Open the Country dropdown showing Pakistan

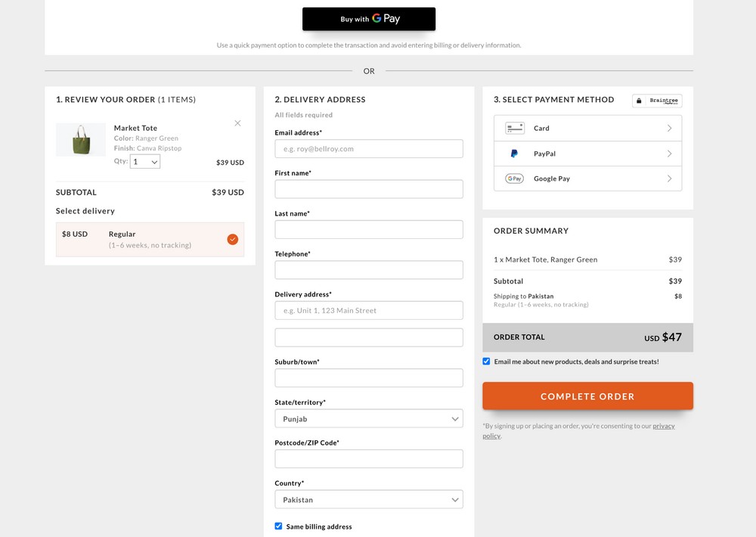point(368,499)
